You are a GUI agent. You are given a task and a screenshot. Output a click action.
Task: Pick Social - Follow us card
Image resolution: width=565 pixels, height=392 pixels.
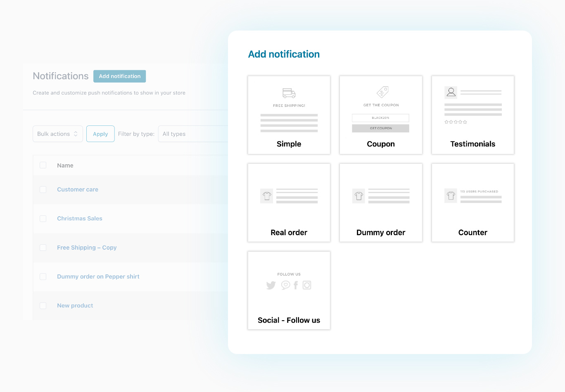click(x=289, y=290)
